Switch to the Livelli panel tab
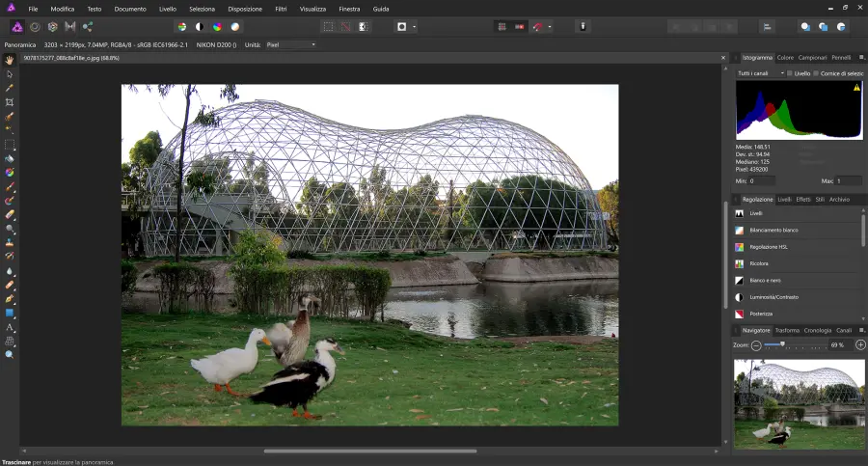Viewport: 868px width, 466px height. tap(784, 200)
